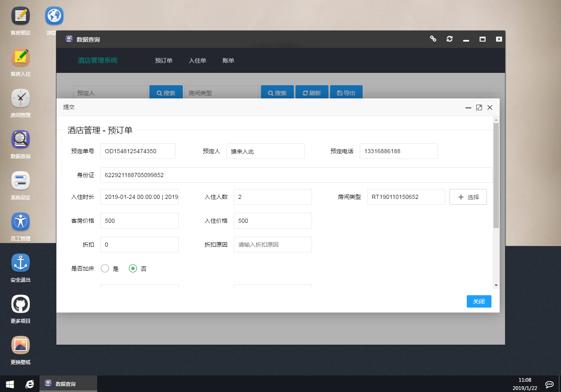Screen dimensions: 561x392
Task: Click the link icon in window title bar
Action: 433,39
